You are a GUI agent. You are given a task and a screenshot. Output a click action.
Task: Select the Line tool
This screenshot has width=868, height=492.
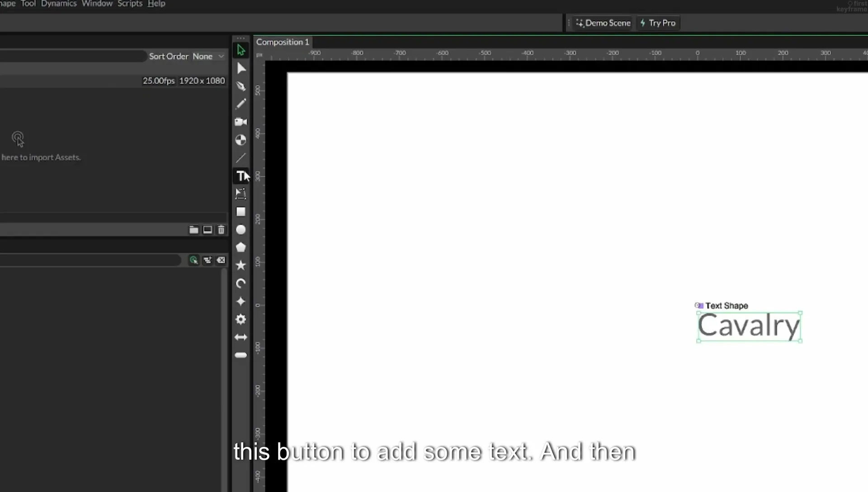(241, 158)
